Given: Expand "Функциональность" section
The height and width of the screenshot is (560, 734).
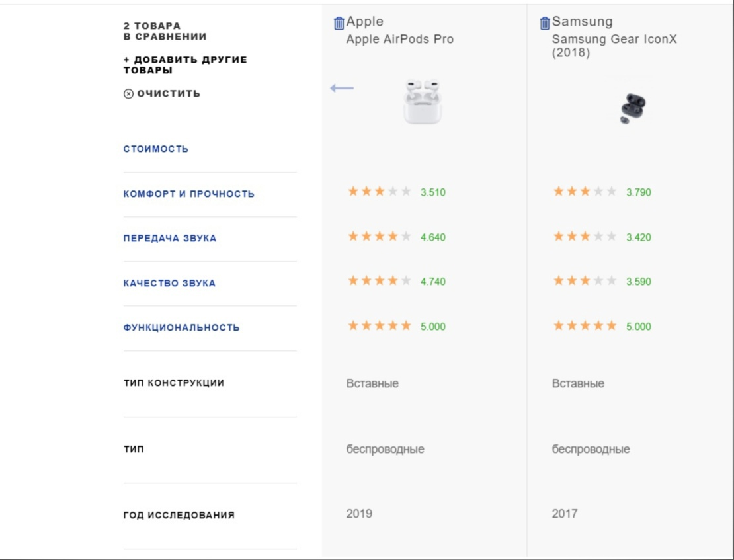Looking at the screenshot, I should (181, 328).
